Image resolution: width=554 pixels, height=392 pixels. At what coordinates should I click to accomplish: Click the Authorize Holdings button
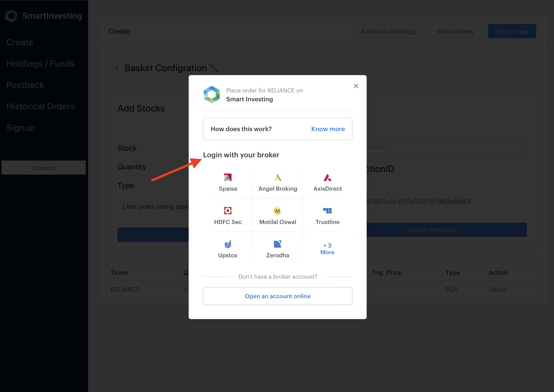[388, 31]
